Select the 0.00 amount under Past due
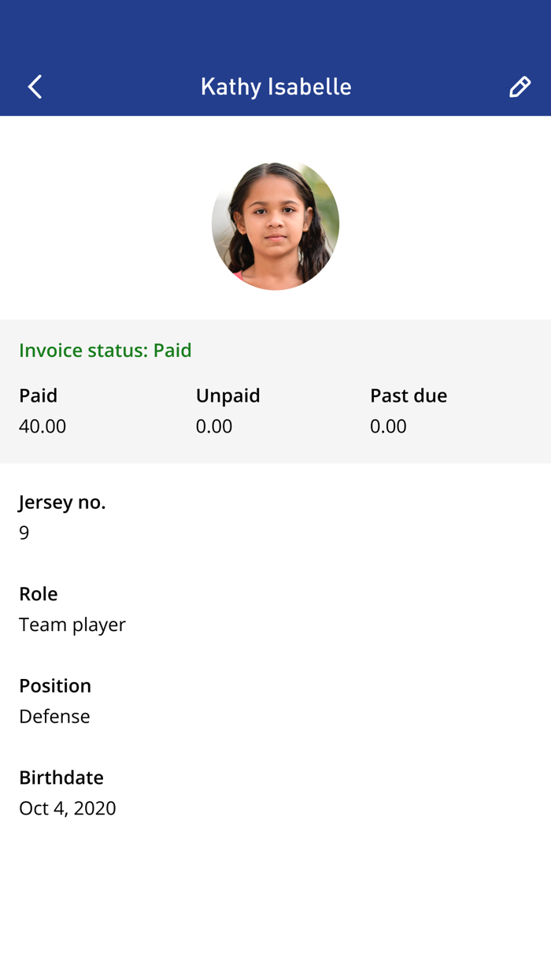Image resolution: width=551 pixels, height=980 pixels. point(388,426)
